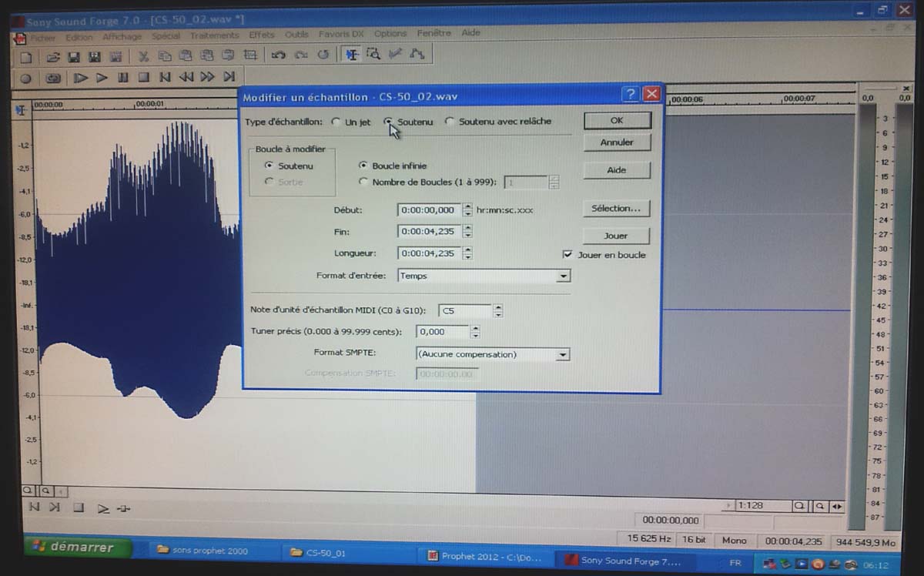Click the Fin time stepper arrows
Image resolution: width=924 pixels, height=576 pixels.
pyautogui.click(x=467, y=231)
